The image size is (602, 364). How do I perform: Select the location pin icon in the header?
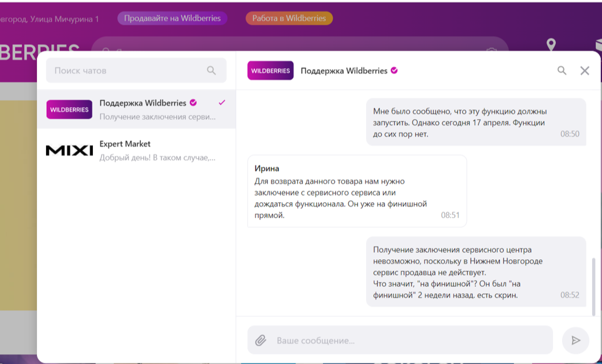pos(552,43)
